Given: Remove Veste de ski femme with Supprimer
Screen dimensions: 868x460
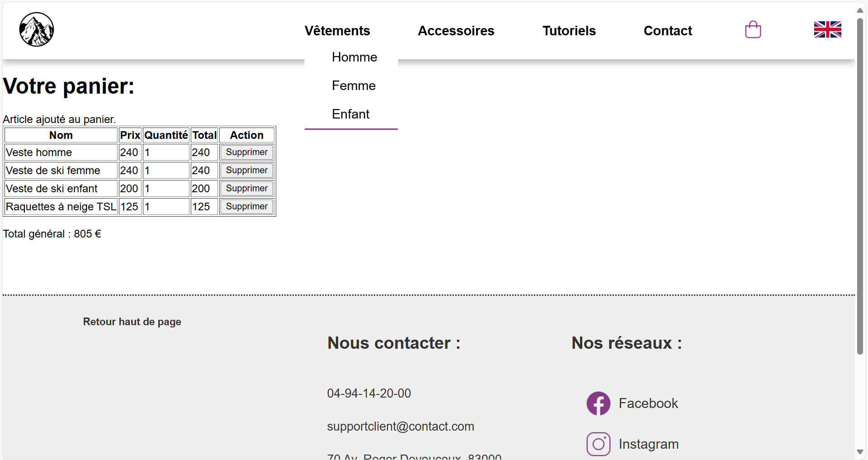Looking at the screenshot, I should (x=247, y=171).
